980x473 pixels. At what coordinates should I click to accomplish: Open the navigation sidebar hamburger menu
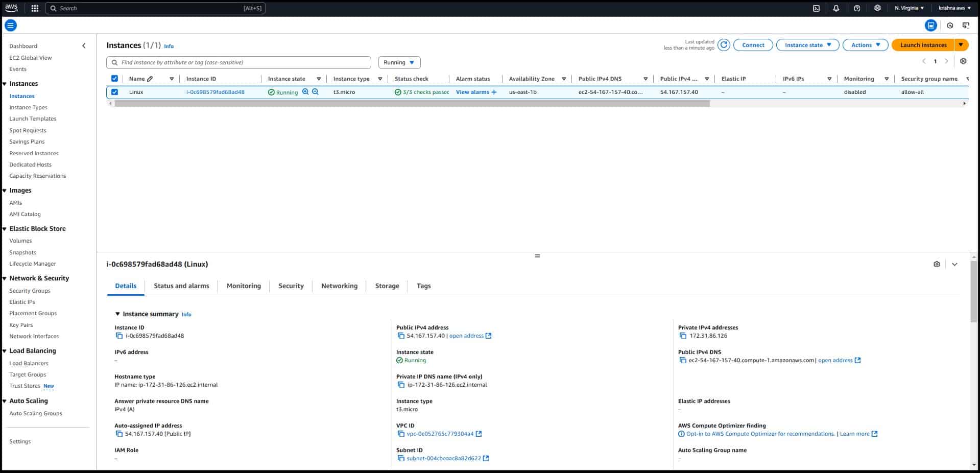10,25
